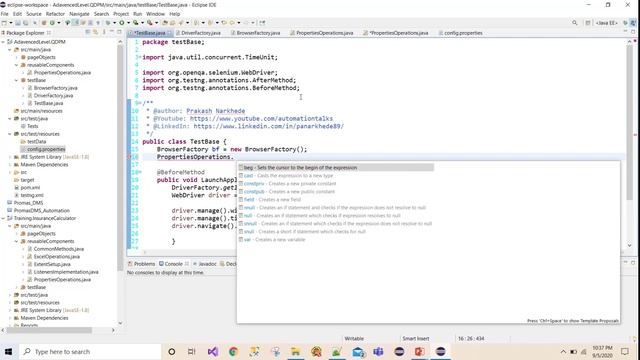
Task: Open the Project menu
Action: 121,14
